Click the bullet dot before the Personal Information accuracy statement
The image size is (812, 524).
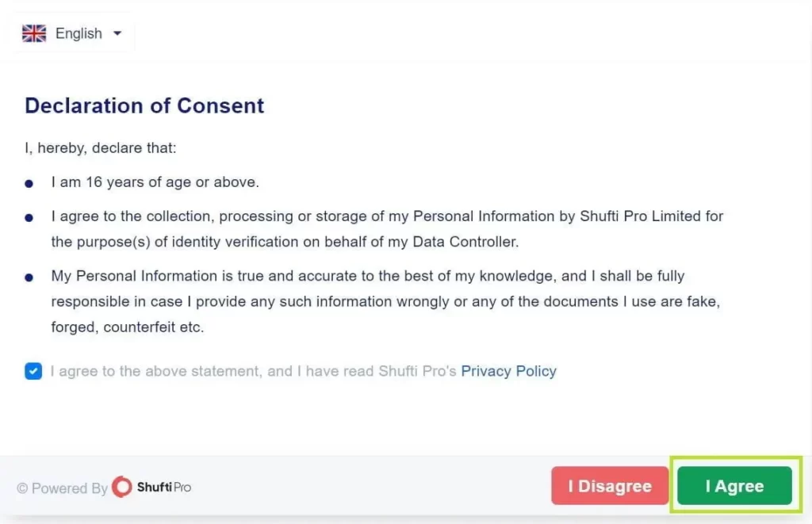[x=29, y=277]
